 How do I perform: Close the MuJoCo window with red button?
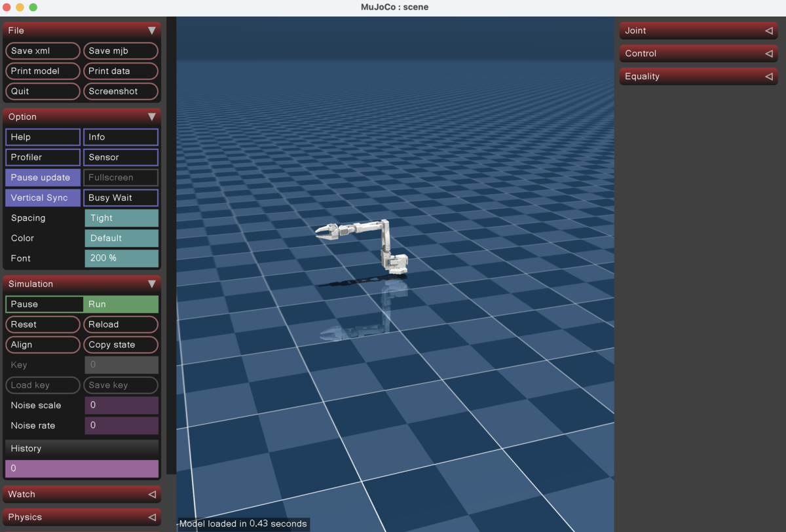point(7,7)
